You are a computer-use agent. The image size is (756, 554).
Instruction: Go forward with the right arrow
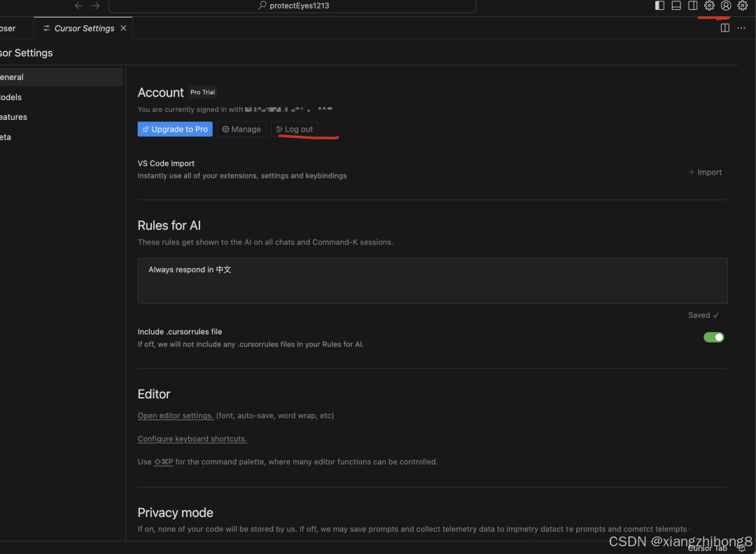point(95,6)
